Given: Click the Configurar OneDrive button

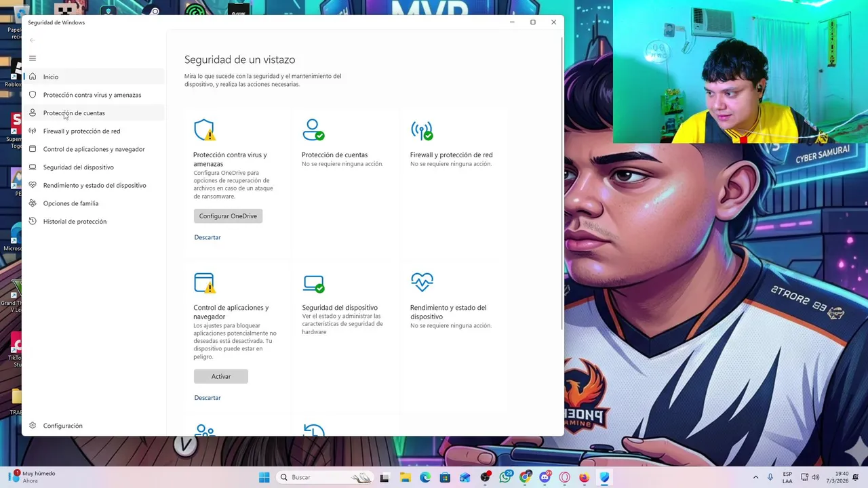Looking at the screenshot, I should point(228,216).
